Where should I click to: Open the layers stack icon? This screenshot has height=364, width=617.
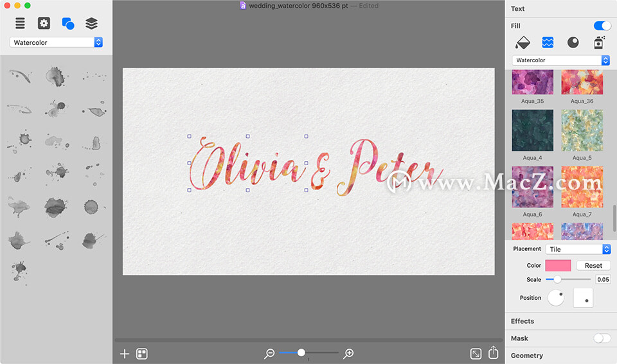(x=92, y=24)
